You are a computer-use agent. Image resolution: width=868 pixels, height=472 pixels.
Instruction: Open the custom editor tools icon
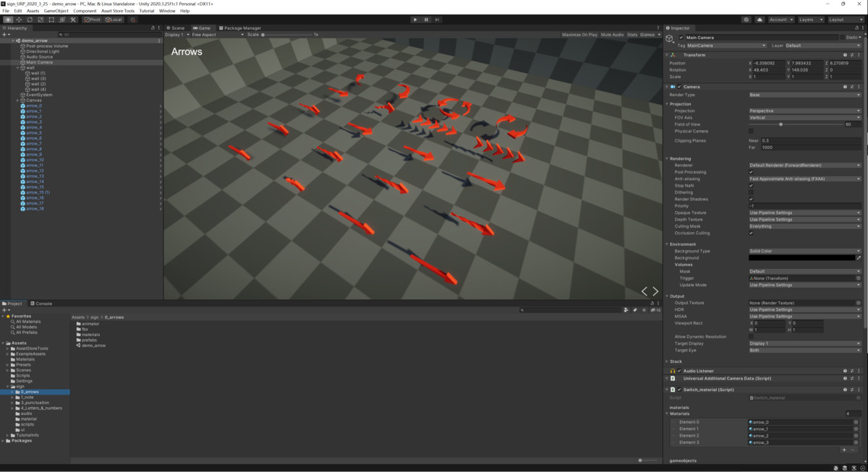click(x=73, y=20)
